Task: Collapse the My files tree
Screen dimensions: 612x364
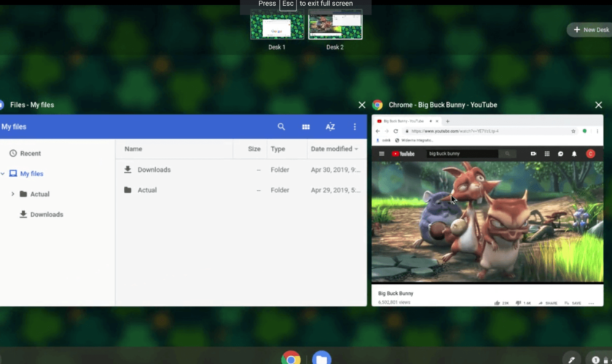Action: click(x=3, y=174)
